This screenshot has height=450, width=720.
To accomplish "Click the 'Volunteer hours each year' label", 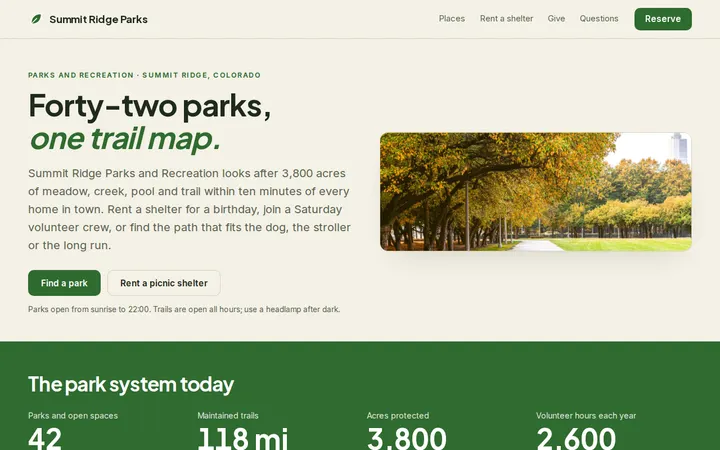I will 586,416.
